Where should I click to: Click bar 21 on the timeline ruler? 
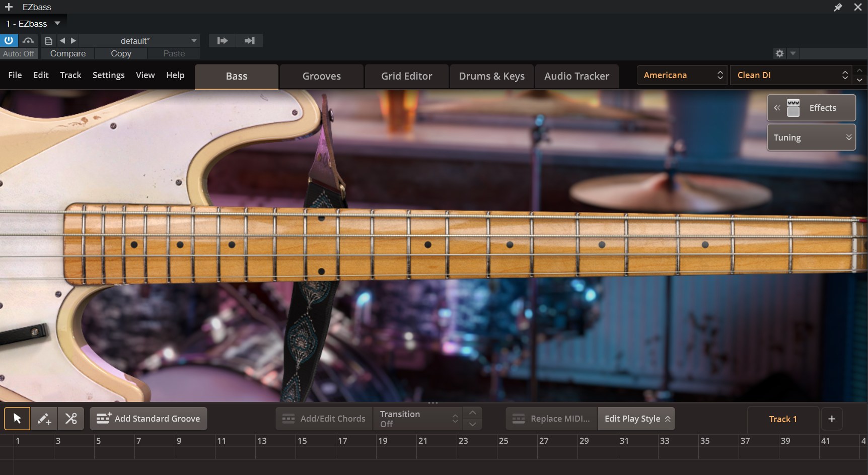click(x=422, y=441)
